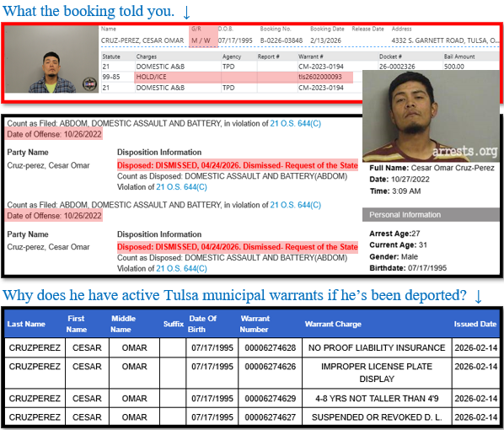Open 21 O.S. 644(C) link above first Date of Offense
This screenshot has height=430, width=504.
(x=295, y=123)
